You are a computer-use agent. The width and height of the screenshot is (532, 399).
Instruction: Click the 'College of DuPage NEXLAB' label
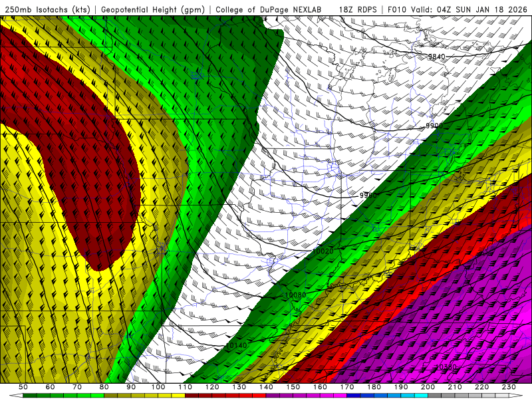[x=269, y=9]
